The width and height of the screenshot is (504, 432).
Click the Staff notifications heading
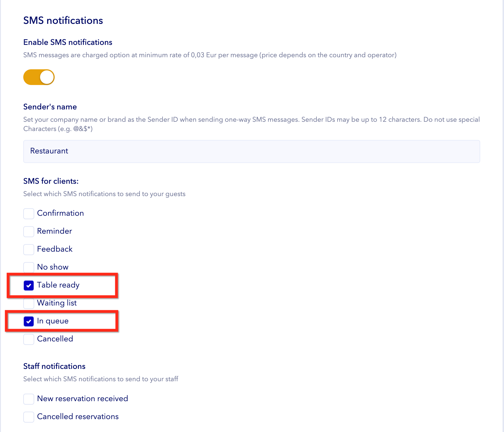point(54,366)
